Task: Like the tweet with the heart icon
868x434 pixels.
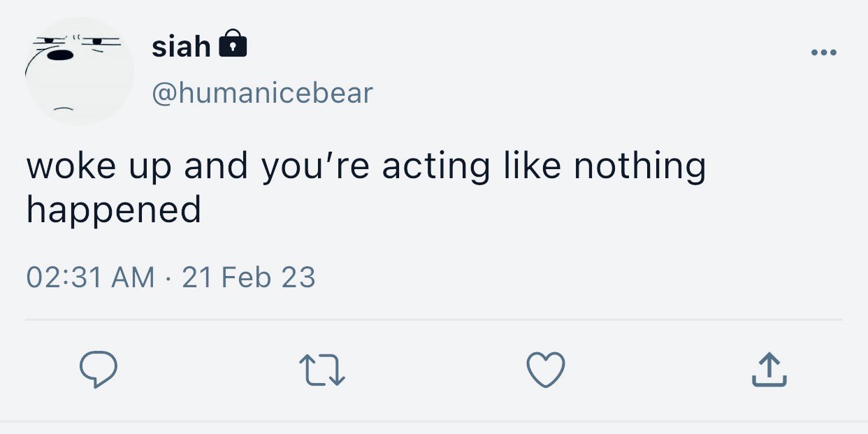Action: click(x=545, y=370)
